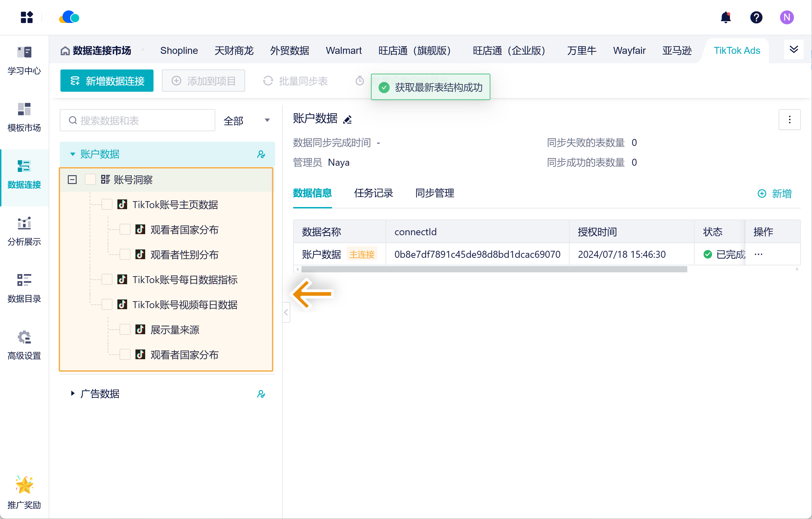This screenshot has width=812, height=519.
Task: Check the 账号洞察 checkbox
Action: tap(90, 180)
